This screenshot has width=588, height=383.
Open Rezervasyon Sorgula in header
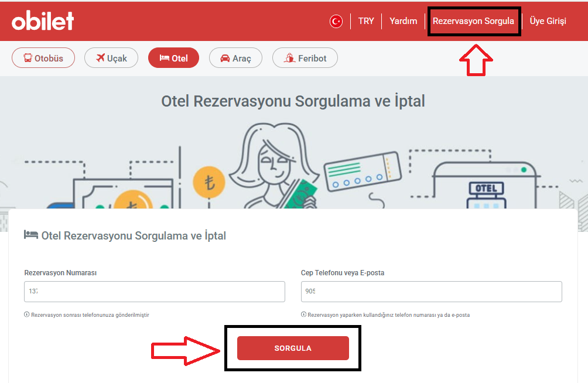point(473,21)
